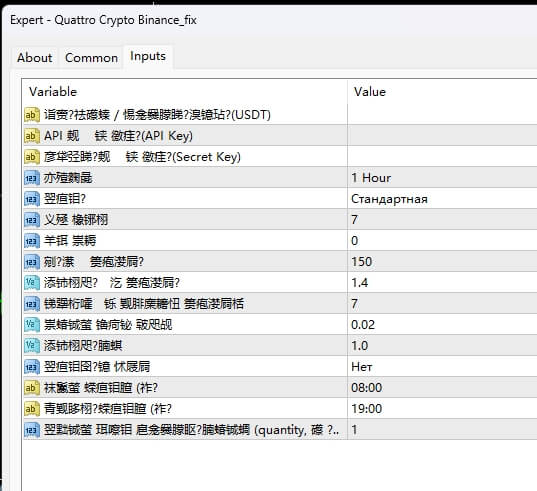This screenshot has height=491, width=537.
Task: Click the value '0.02'
Action: click(363, 325)
